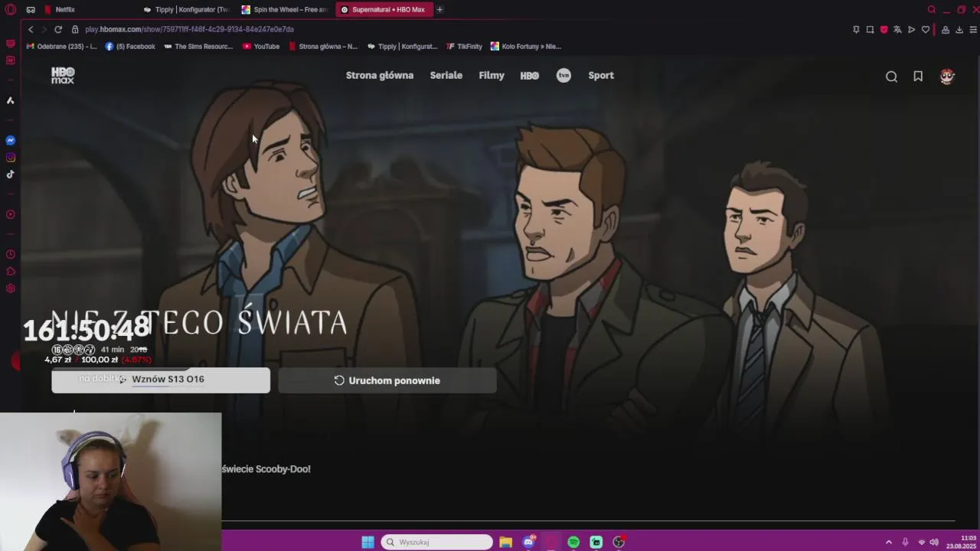
Task: Open the Facebook bookmark
Action: 130,46
